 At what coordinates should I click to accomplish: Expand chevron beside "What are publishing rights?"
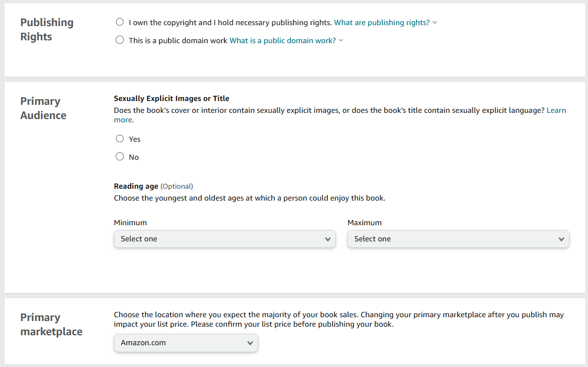(435, 23)
